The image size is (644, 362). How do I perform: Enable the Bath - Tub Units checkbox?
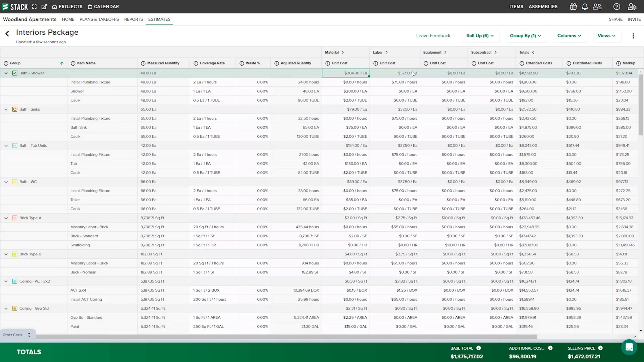pos(15,145)
